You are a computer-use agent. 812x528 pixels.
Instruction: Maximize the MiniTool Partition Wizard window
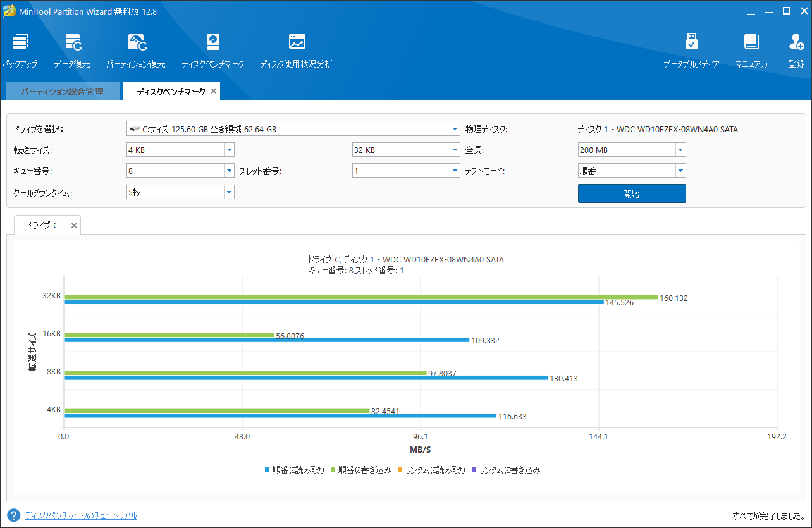point(787,11)
